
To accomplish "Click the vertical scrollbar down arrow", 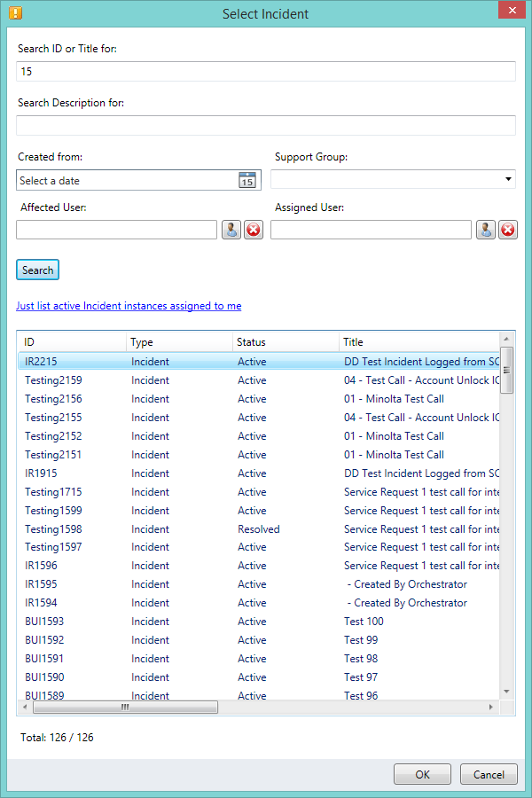I will click(x=507, y=692).
